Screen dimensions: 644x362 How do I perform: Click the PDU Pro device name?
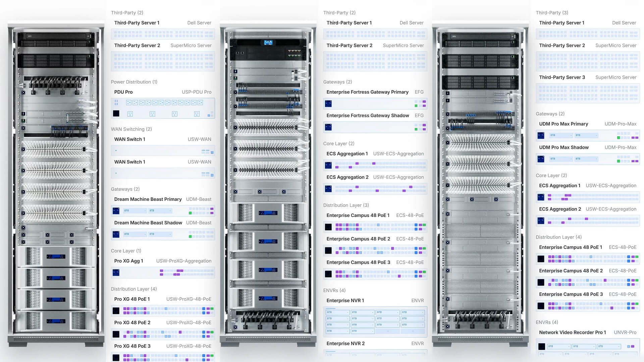[123, 92]
